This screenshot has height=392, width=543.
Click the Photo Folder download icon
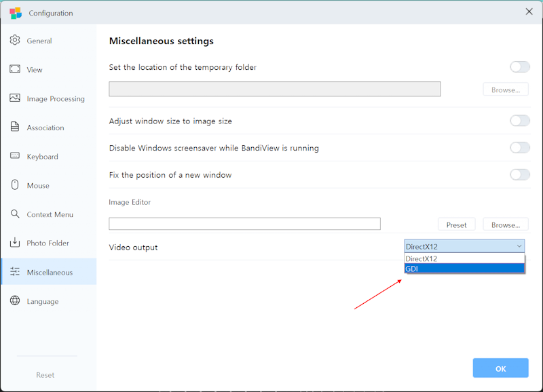point(15,243)
